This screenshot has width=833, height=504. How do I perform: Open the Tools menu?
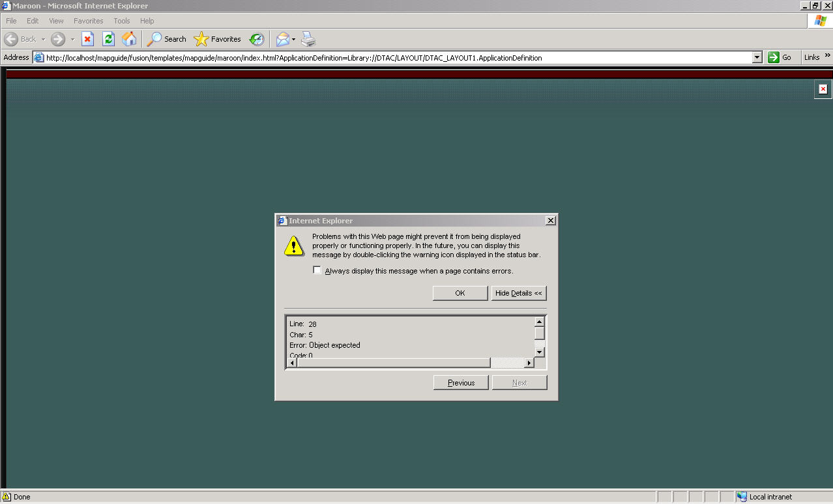click(x=122, y=21)
